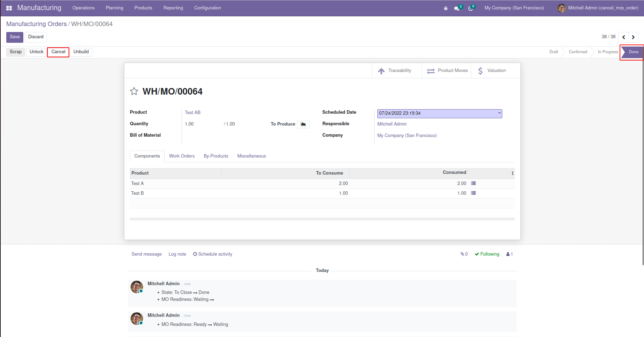The image size is (644, 337).
Task: Mark WH/MO/00064 as favorite with star
Action: [134, 91]
